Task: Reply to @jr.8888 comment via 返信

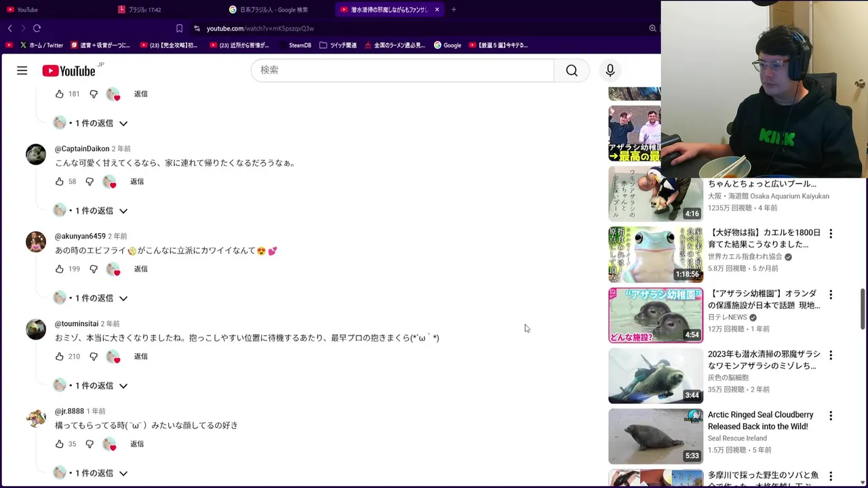Action: click(137, 444)
